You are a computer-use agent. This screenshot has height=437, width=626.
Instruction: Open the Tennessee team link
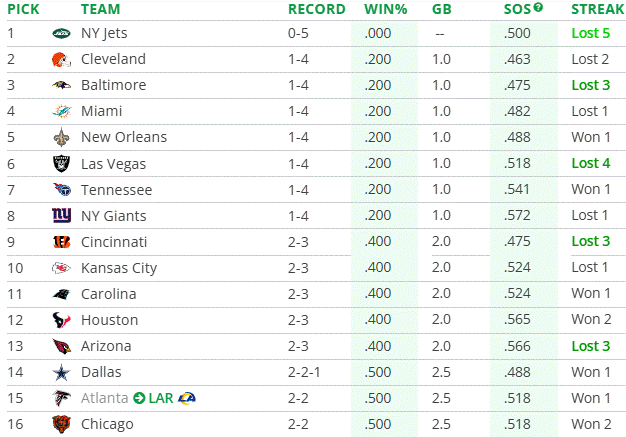(x=116, y=190)
